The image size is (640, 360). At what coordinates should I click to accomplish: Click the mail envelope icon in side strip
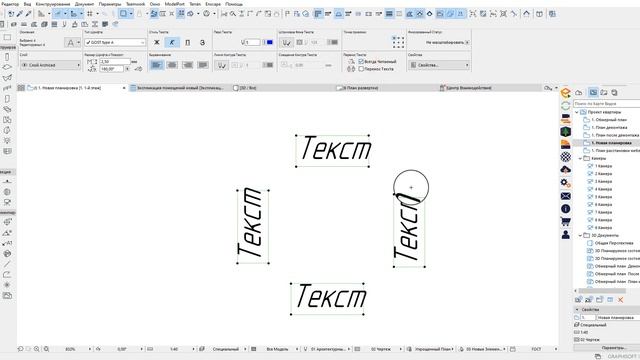[565, 196]
